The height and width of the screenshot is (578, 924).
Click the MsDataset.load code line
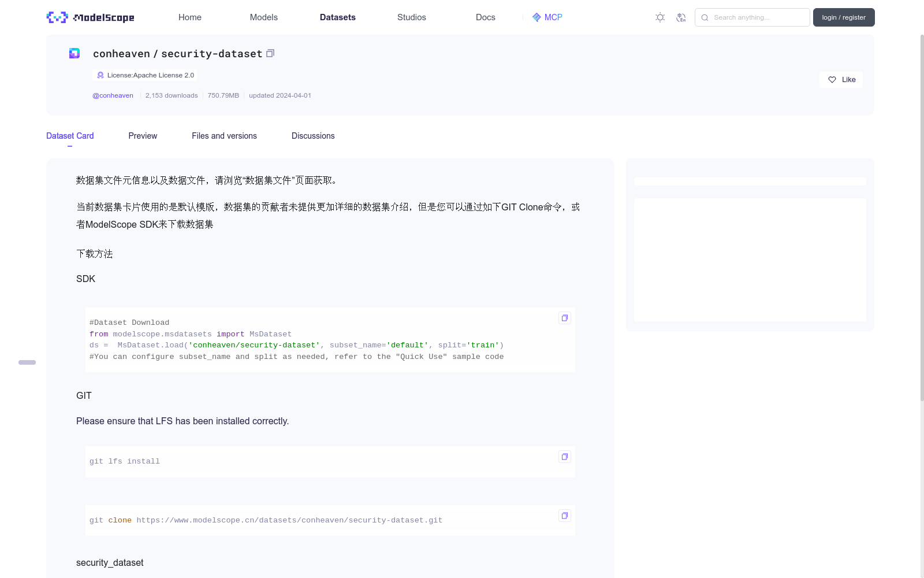[297, 345]
